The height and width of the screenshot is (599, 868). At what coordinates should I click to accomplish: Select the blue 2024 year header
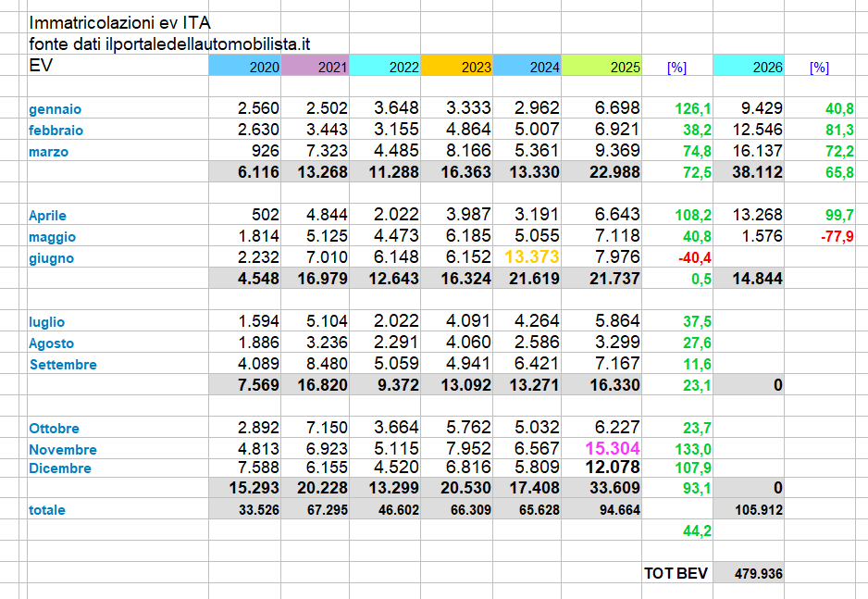point(527,66)
